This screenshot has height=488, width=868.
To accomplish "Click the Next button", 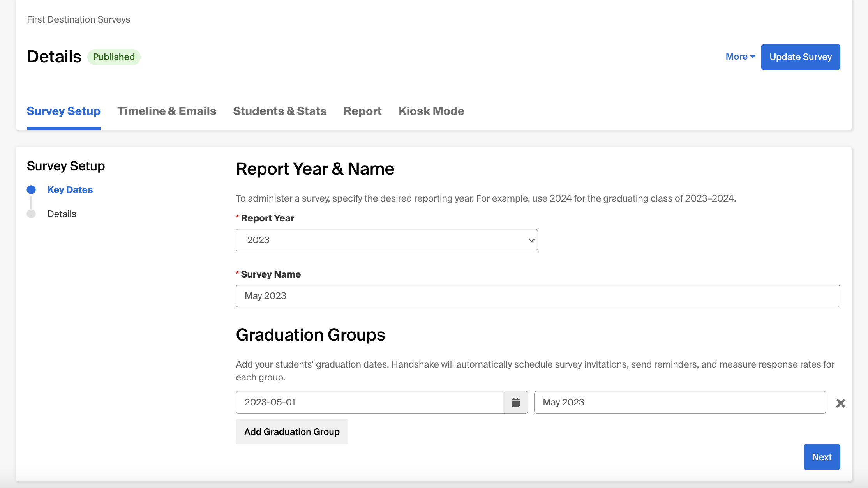I will pyautogui.click(x=822, y=457).
